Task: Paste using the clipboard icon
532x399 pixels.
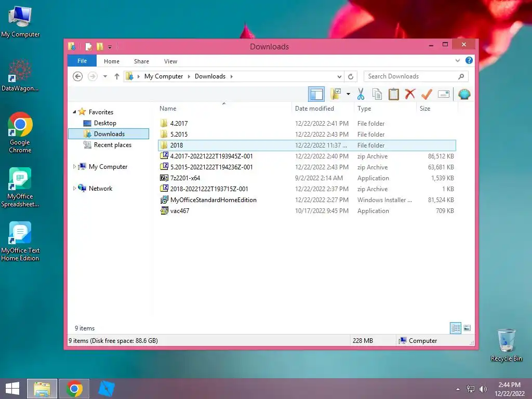Action: click(394, 94)
